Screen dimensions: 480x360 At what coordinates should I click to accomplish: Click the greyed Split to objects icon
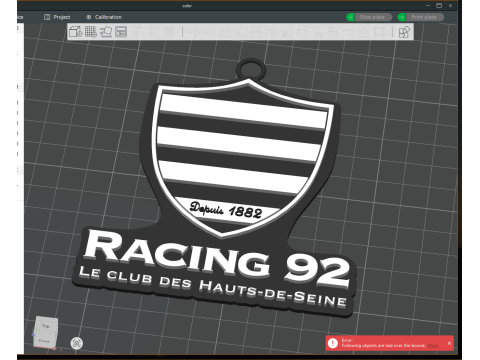click(138, 32)
